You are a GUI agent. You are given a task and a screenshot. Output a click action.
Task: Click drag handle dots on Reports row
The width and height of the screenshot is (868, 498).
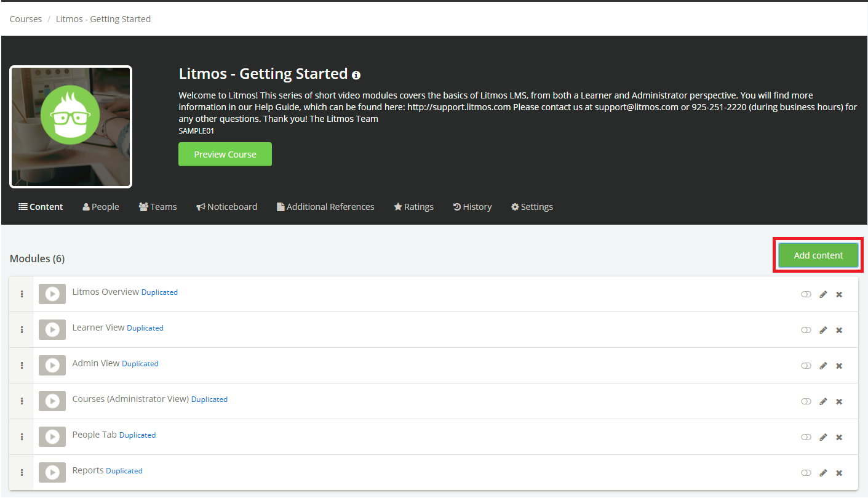(22, 473)
